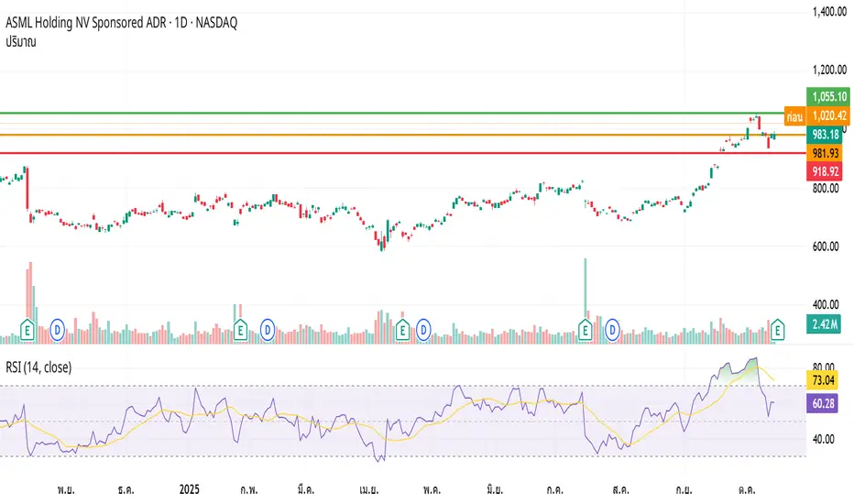Image resolution: width=854 pixels, height=504 pixels.
Task: Open the dividend D marker in early May
Action: point(423,330)
